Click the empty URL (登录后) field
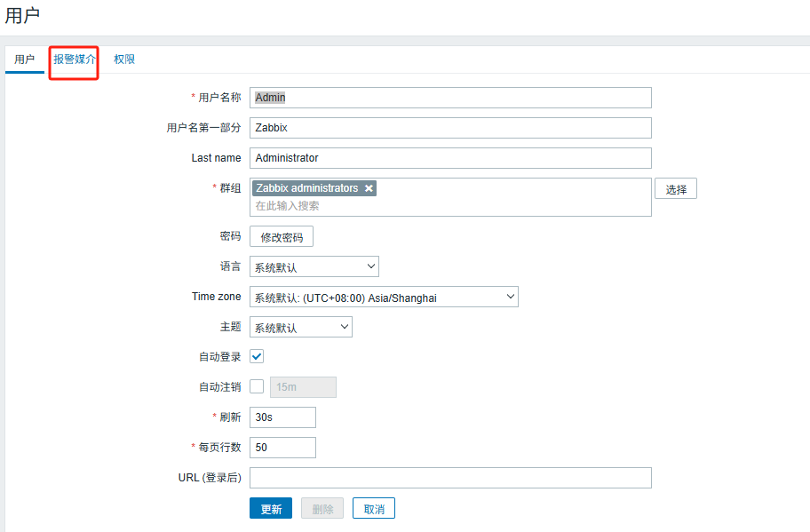This screenshot has width=810, height=532. [450, 478]
